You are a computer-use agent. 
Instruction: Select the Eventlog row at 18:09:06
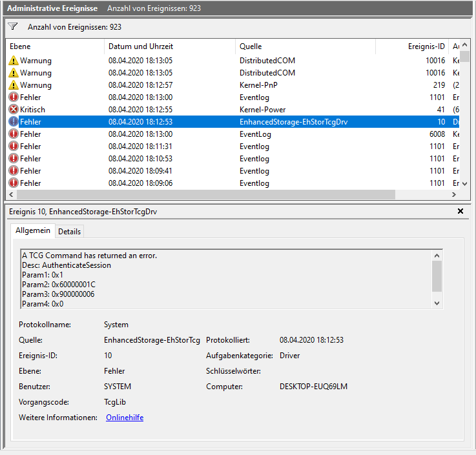233,183
